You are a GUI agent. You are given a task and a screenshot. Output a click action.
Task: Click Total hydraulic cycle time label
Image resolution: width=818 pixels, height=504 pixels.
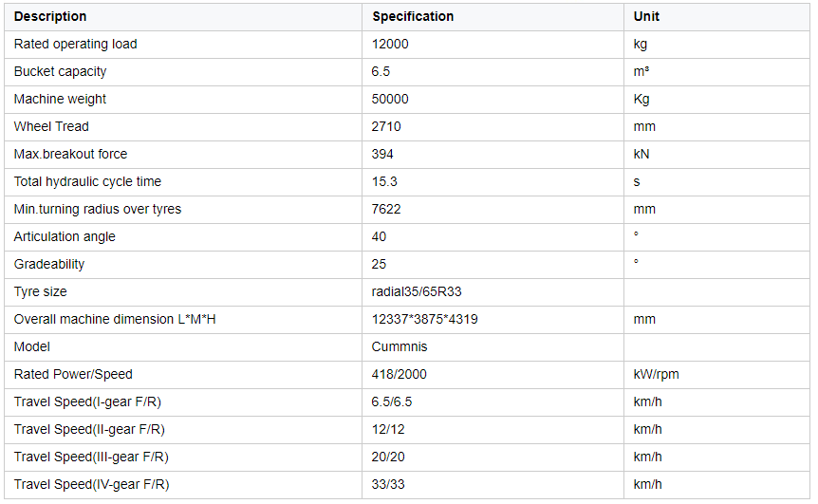87,181
